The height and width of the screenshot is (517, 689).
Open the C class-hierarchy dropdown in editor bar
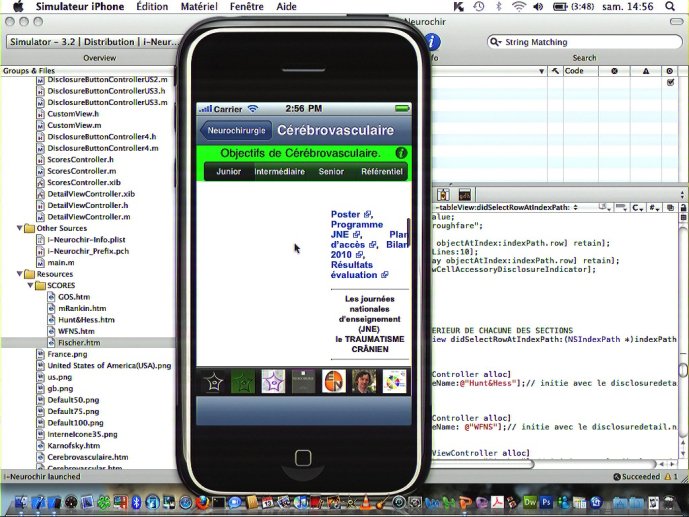(638, 207)
